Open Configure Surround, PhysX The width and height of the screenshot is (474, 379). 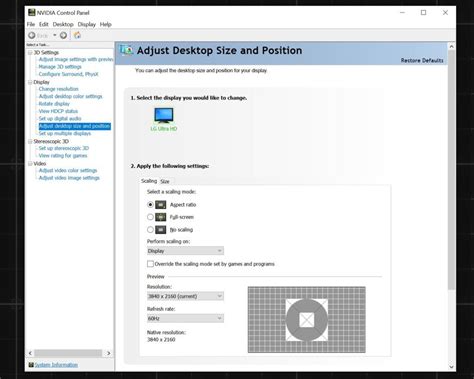click(69, 74)
